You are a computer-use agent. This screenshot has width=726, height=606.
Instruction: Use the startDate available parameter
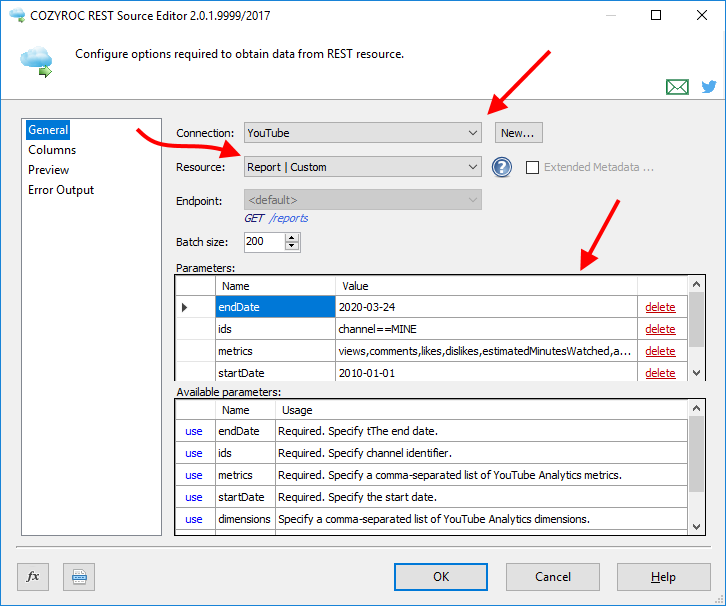tap(194, 497)
